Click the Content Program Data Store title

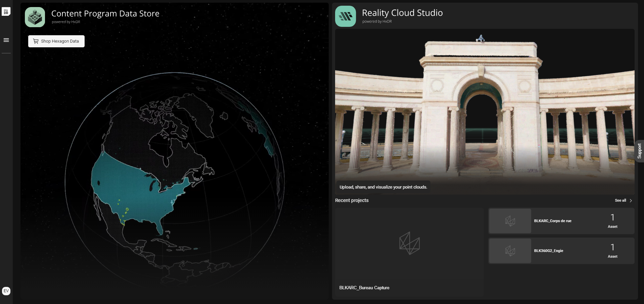click(x=105, y=13)
